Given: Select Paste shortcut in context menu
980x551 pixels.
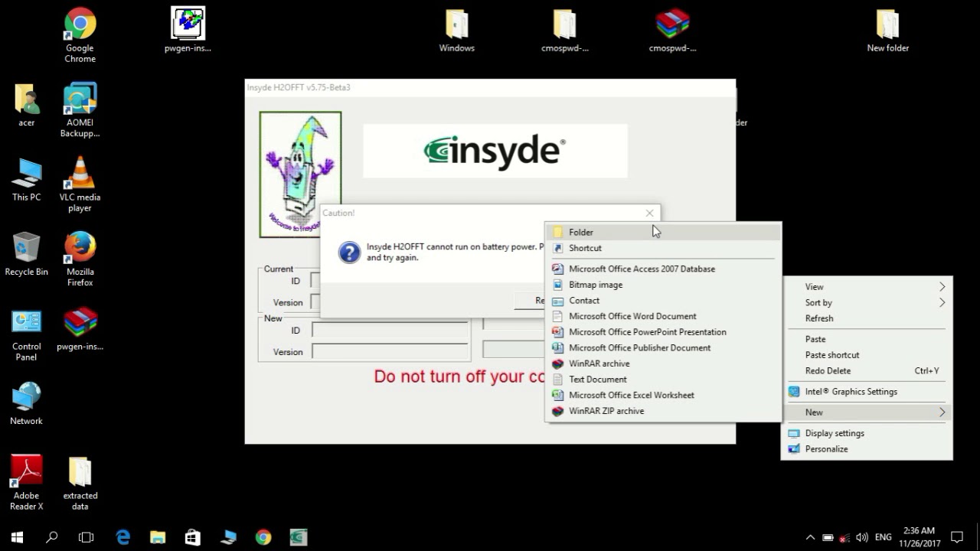Looking at the screenshot, I should click(867, 355).
